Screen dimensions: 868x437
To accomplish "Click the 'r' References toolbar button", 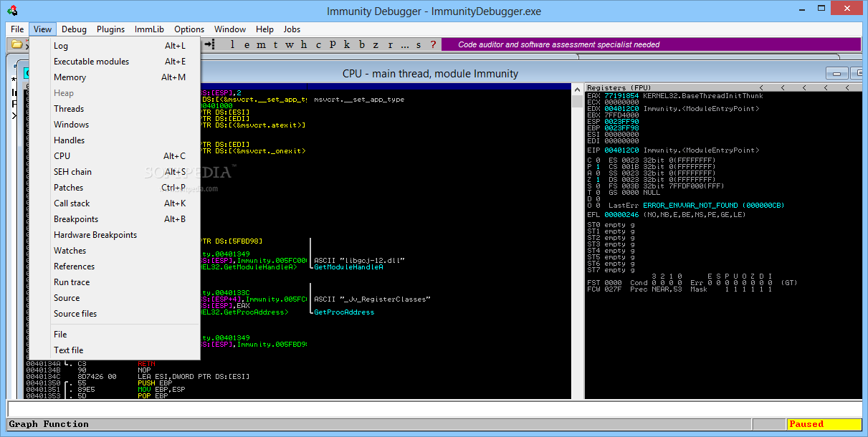I will click(390, 44).
